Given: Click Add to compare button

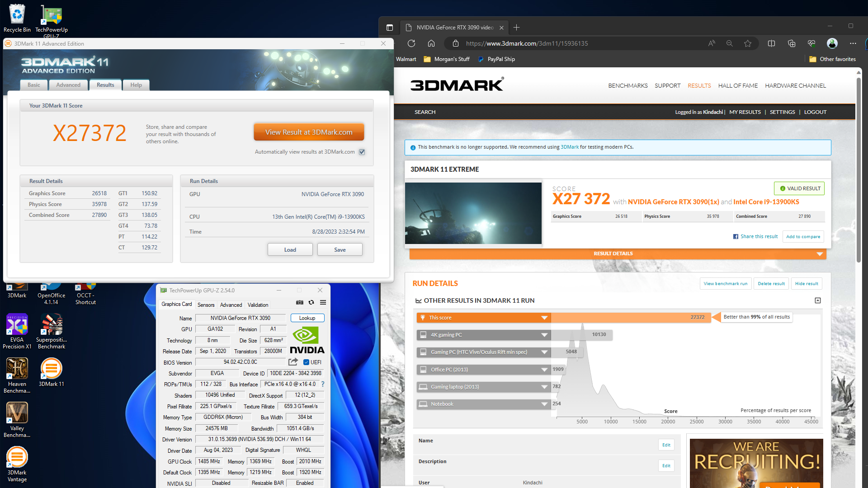Looking at the screenshot, I should (803, 236).
